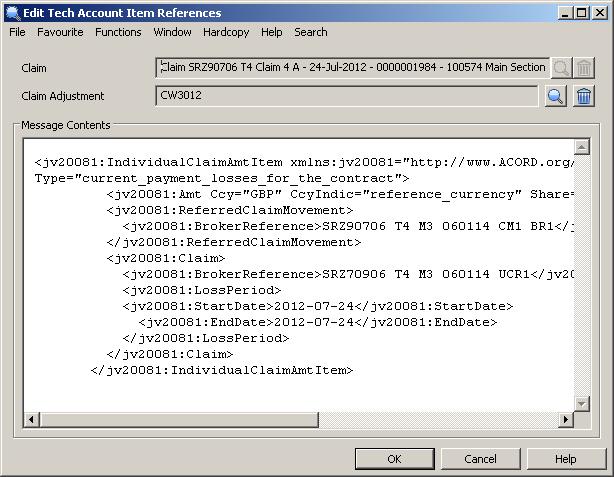Click the disabled Claim search magnifier icon

(x=561, y=68)
